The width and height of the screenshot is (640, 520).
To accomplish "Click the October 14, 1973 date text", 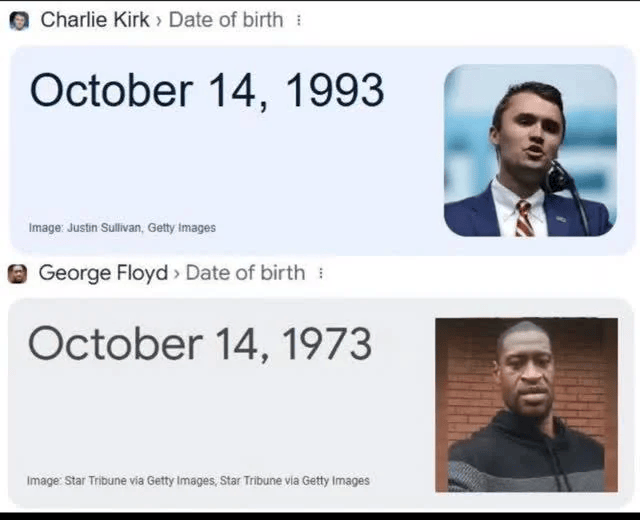I will tap(200, 344).
